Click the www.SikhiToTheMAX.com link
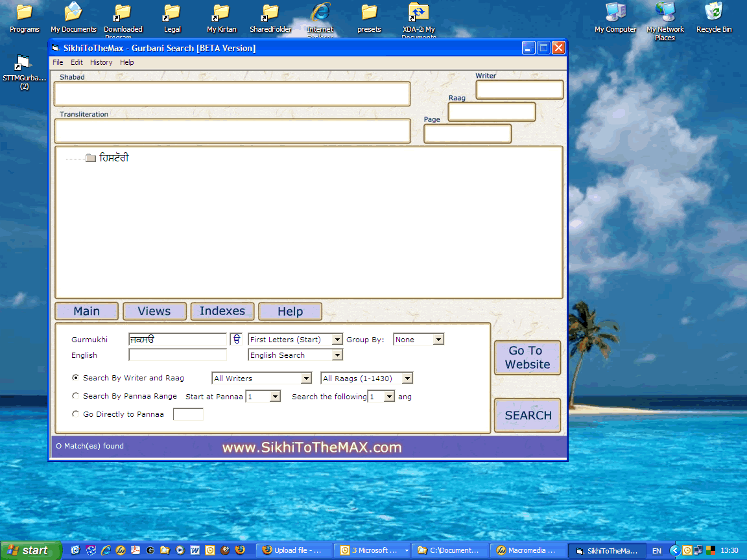The height and width of the screenshot is (560, 747). [x=312, y=447]
